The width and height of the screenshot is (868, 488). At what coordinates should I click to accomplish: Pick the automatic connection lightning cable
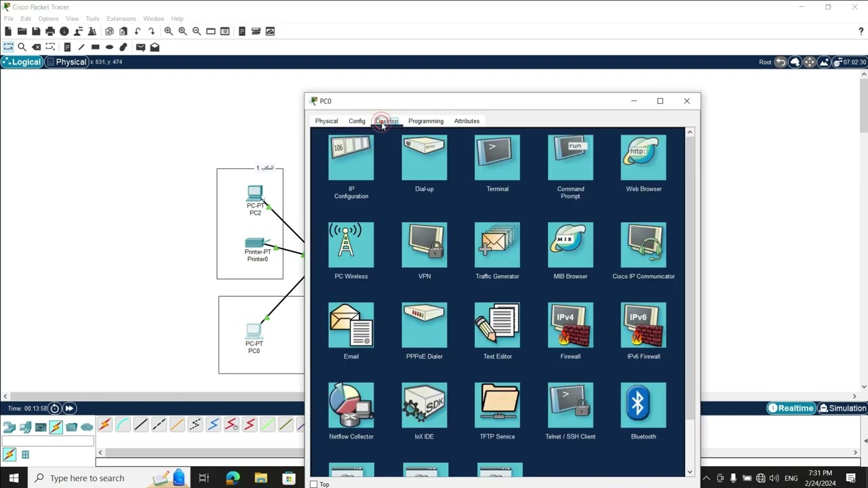pyautogui.click(x=104, y=425)
